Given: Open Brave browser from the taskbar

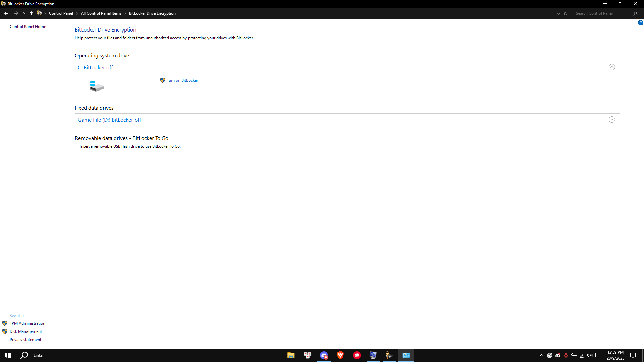Looking at the screenshot, I should [x=340, y=355].
